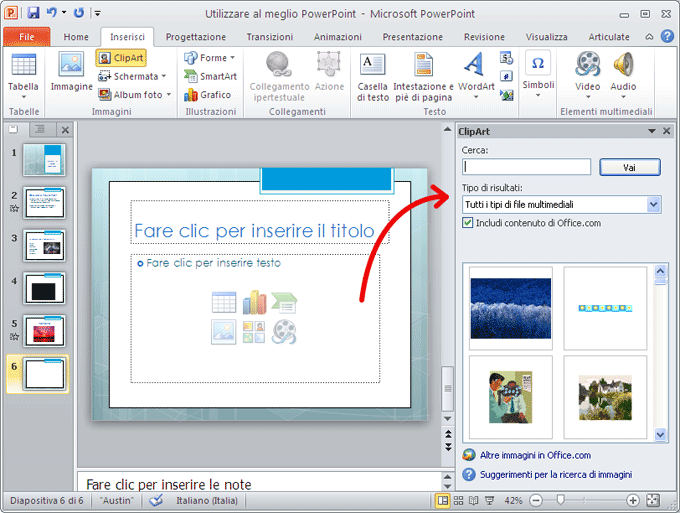This screenshot has width=680, height=513.
Task: Click the ClipArt ribbon button
Action: (x=121, y=58)
